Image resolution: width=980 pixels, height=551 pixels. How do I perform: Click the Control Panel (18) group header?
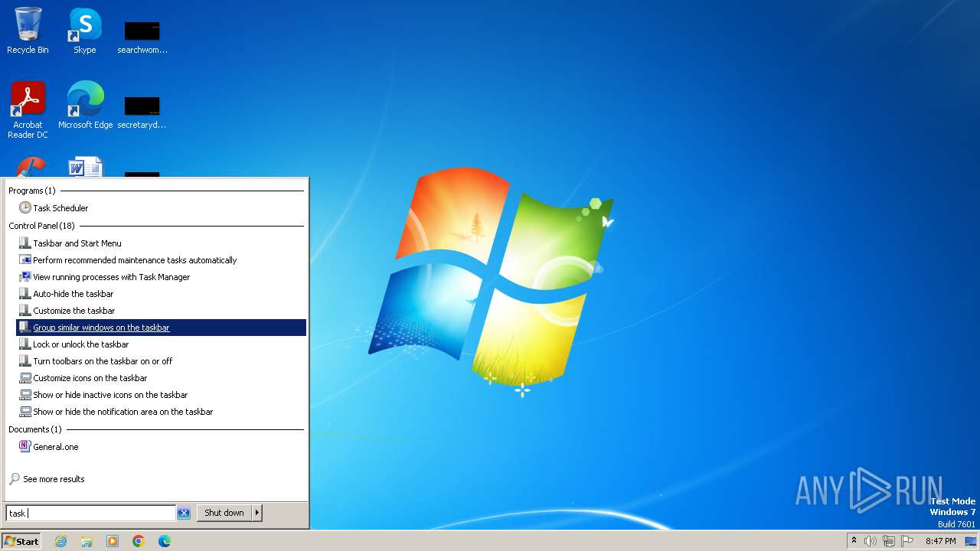pyautogui.click(x=42, y=226)
